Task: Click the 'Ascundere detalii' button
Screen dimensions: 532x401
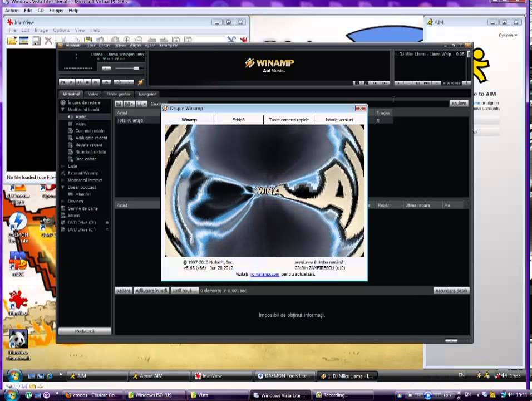Action: 451,291
